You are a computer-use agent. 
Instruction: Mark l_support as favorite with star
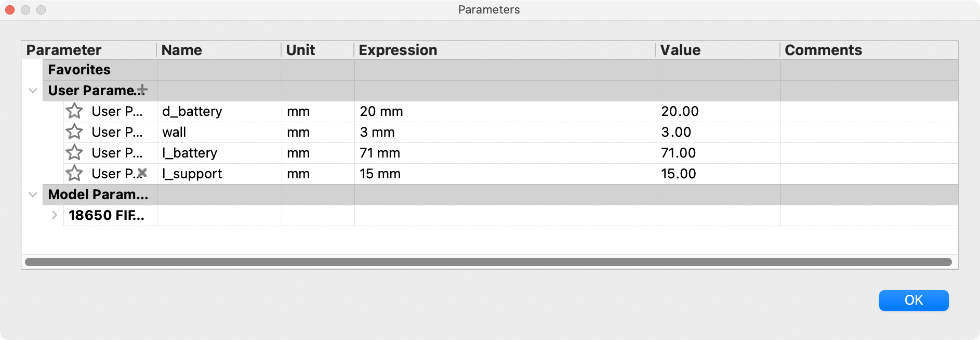point(74,173)
